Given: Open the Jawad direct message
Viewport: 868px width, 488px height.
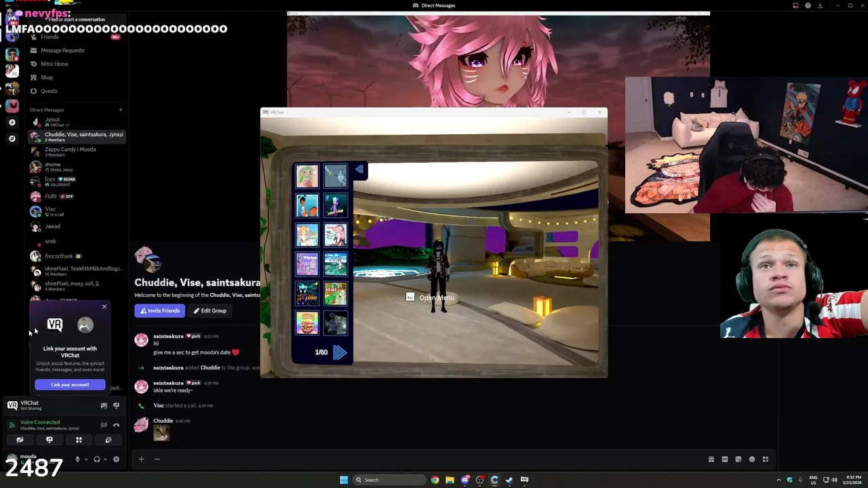Looking at the screenshot, I should (77, 226).
